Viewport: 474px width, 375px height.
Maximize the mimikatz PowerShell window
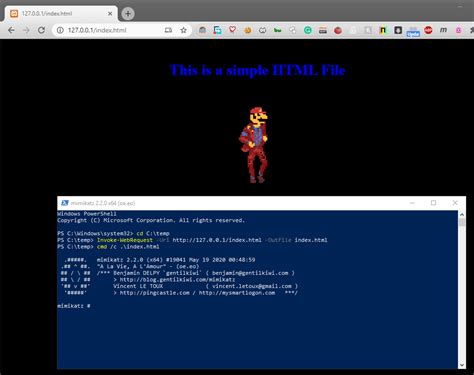433,203
